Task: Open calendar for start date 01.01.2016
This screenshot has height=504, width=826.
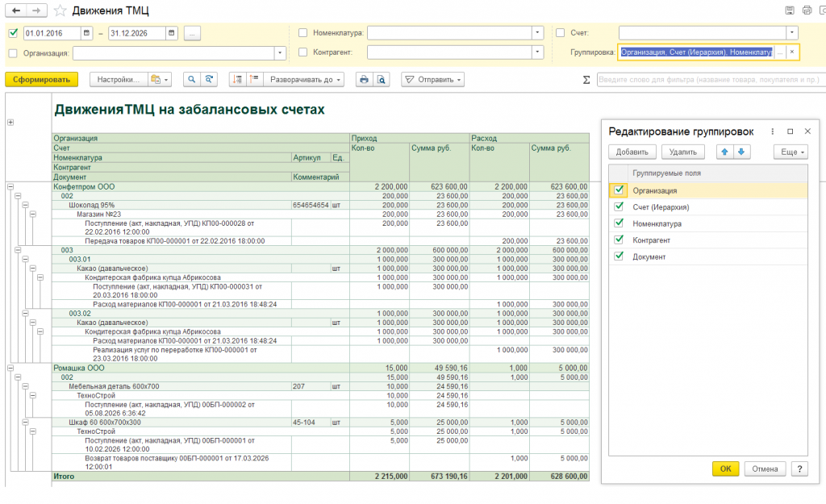Action: pos(86,33)
